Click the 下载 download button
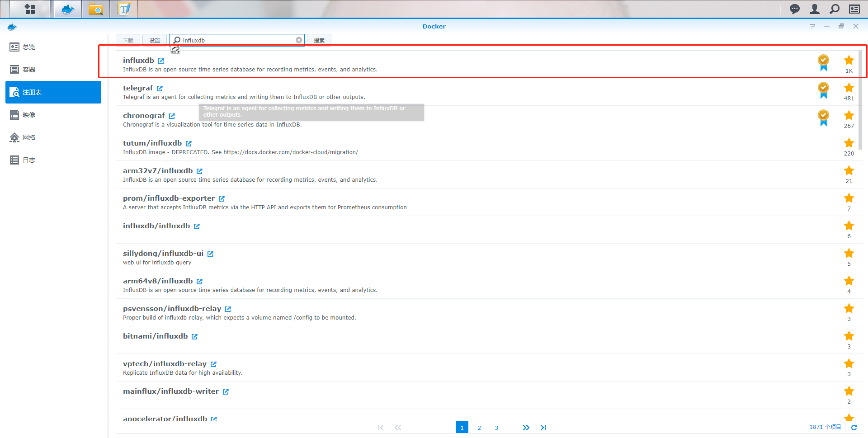The width and height of the screenshot is (868, 438). click(x=128, y=40)
